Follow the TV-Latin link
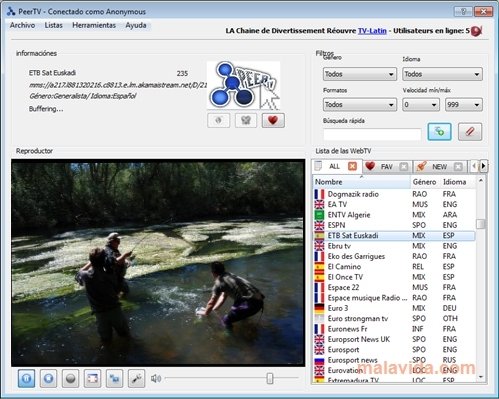 click(372, 31)
